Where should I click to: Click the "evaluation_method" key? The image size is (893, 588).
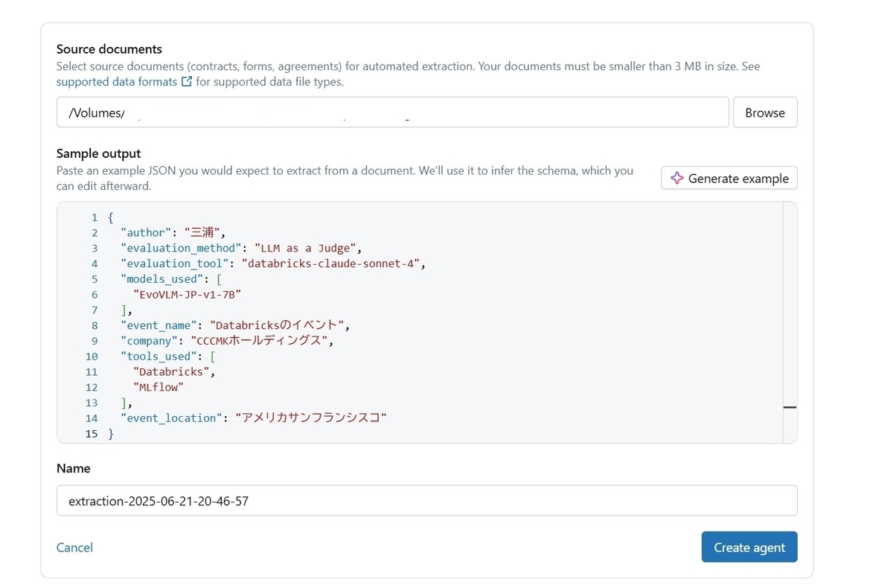coord(181,248)
